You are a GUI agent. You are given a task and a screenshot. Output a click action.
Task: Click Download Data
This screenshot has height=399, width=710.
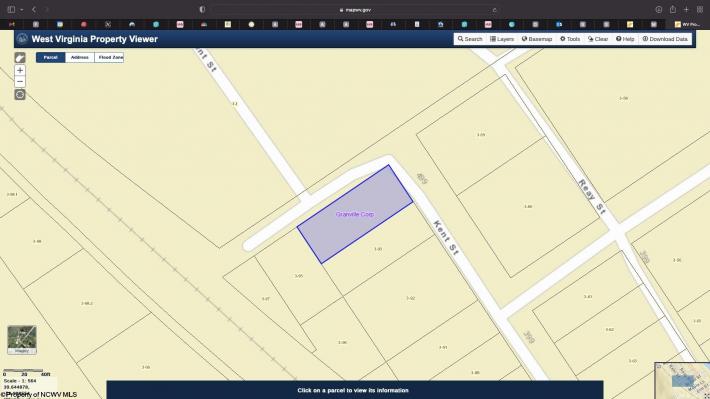[665, 39]
